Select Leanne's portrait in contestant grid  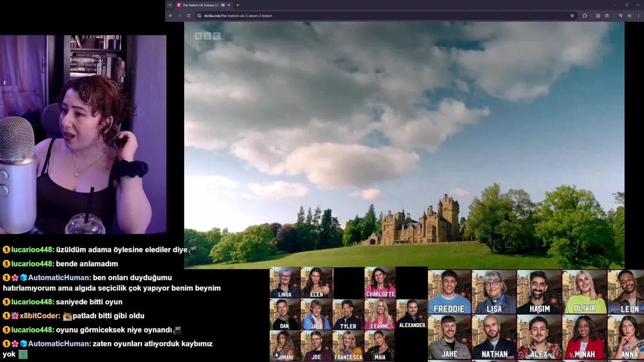tap(380, 315)
